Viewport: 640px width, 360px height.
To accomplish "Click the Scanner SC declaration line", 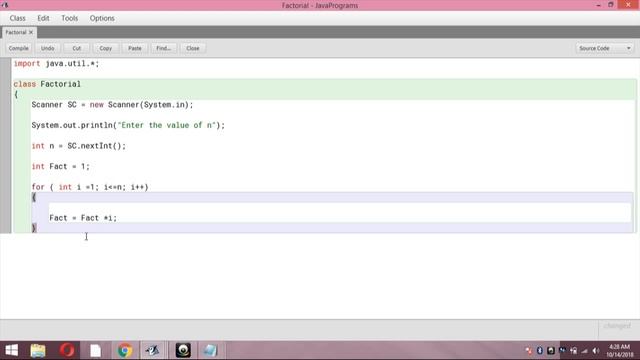I will click(x=112, y=105).
